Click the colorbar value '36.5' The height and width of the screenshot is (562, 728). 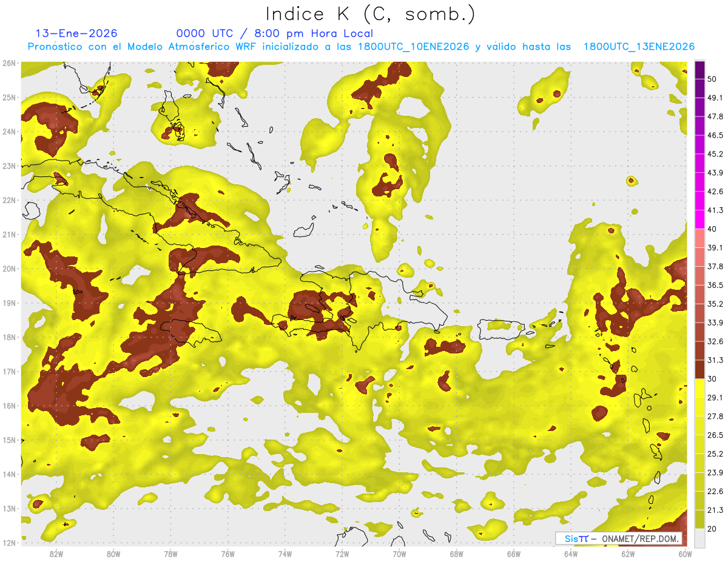[715, 285]
